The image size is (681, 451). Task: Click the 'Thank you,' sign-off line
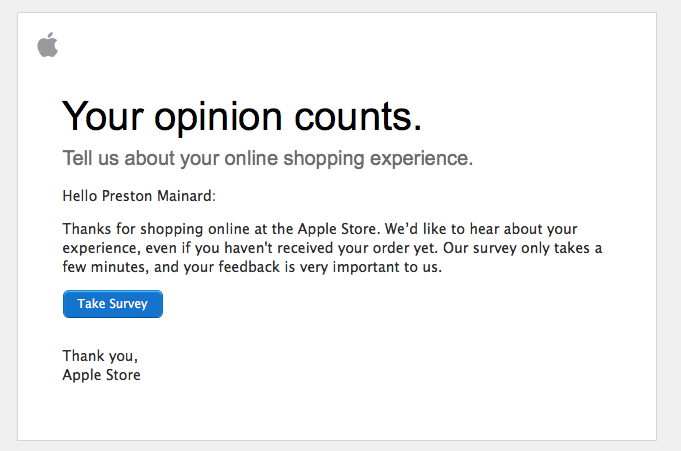(100, 356)
